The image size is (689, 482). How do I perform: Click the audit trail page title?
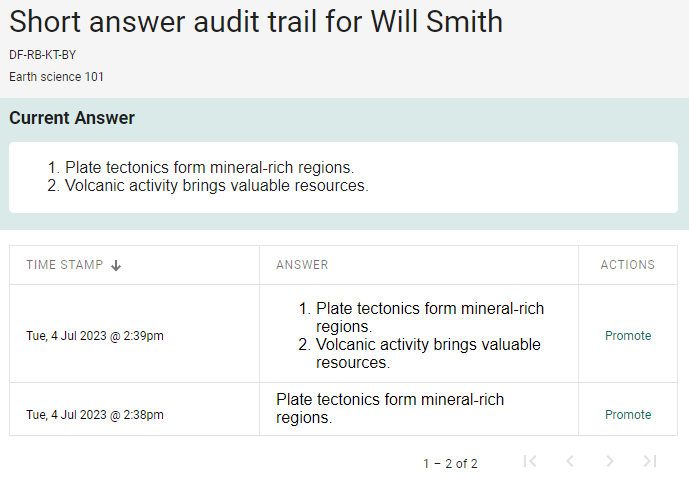point(256,21)
